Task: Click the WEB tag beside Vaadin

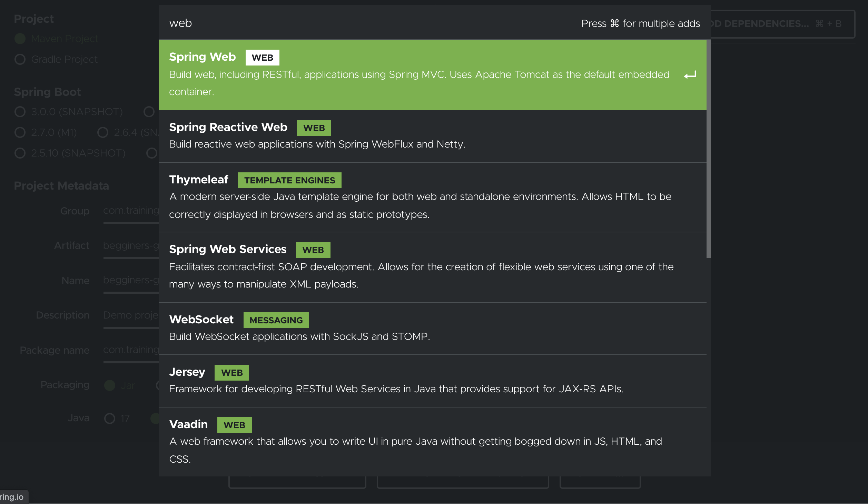Action: [235, 425]
